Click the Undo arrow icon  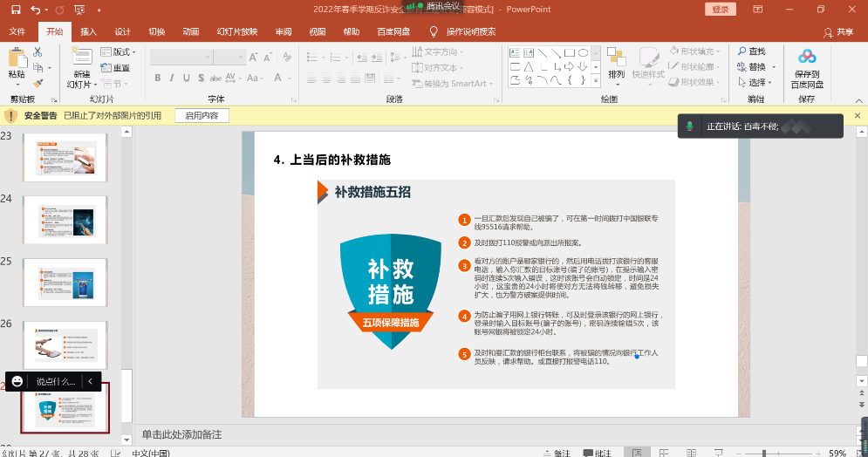36,10
